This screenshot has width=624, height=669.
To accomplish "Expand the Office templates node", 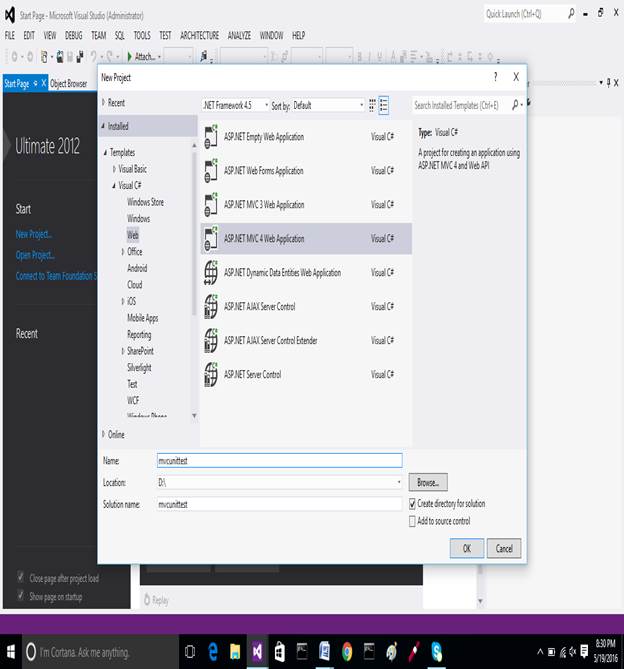I will [122, 252].
